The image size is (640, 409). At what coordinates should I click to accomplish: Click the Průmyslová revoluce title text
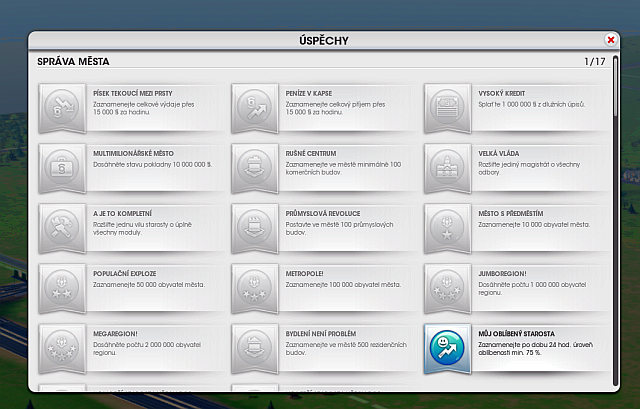point(323,213)
